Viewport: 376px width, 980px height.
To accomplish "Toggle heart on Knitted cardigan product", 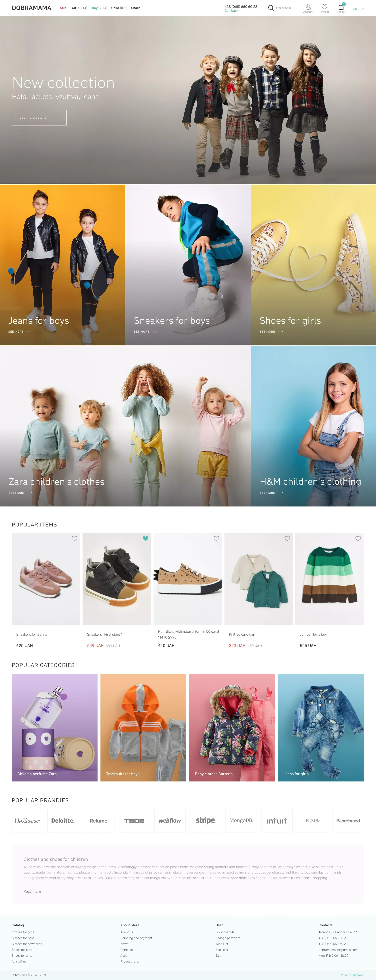I will tap(287, 538).
